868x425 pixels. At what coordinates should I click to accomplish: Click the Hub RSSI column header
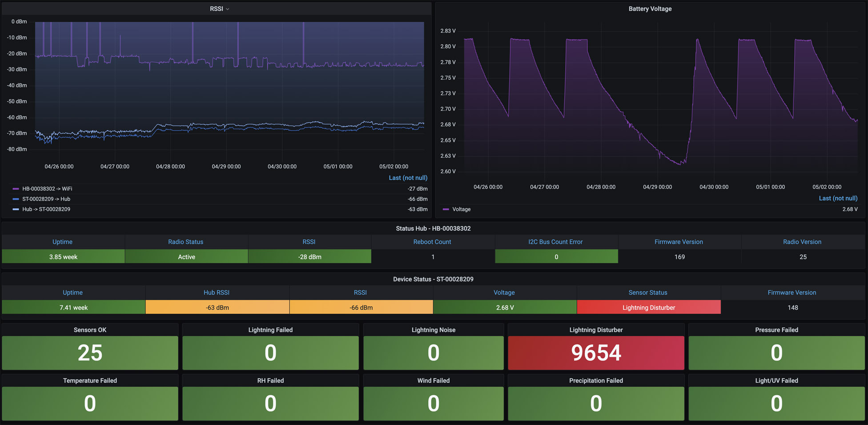click(x=217, y=293)
